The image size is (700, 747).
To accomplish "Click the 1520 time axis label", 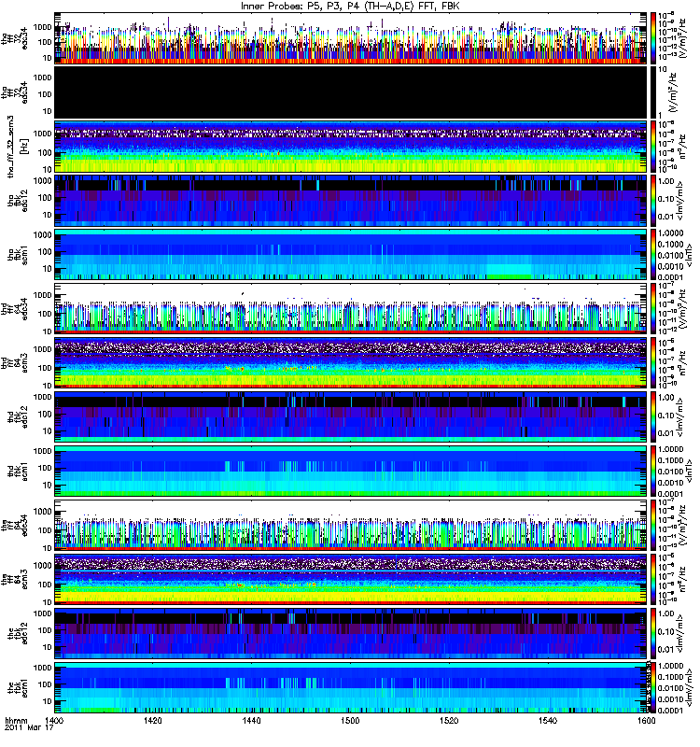I will pos(449,721).
